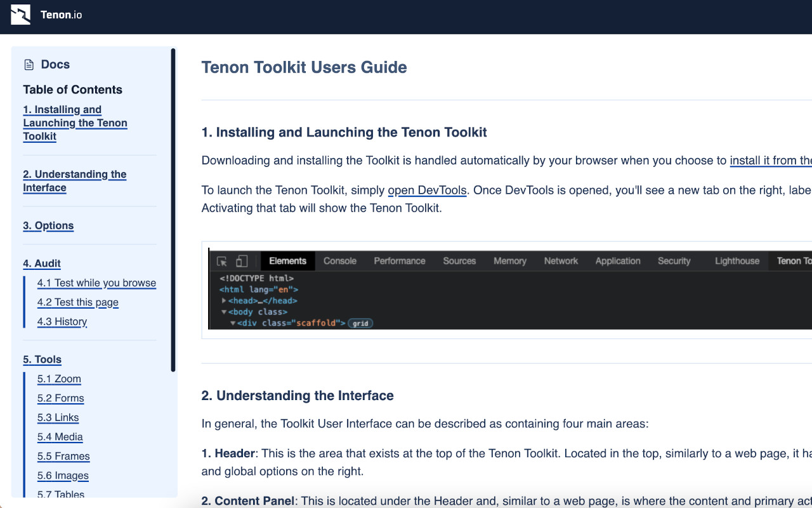Click the DevTools screenshot image

(510, 289)
